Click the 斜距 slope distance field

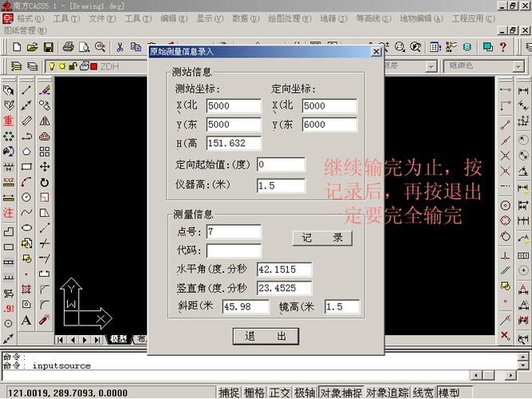[x=246, y=306]
